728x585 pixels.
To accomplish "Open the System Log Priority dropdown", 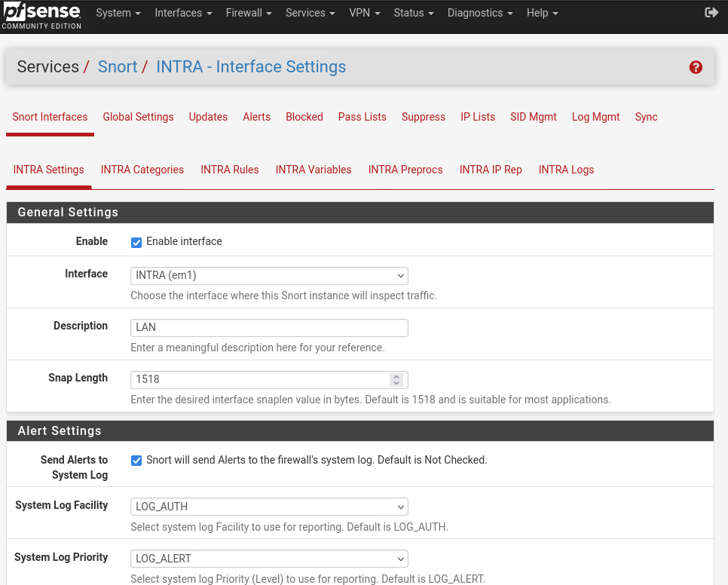I will [x=269, y=559].
